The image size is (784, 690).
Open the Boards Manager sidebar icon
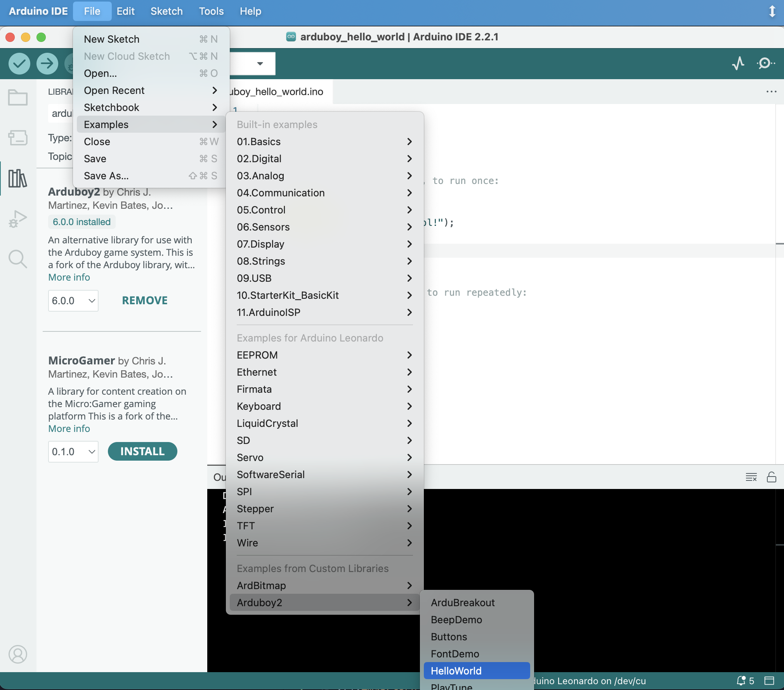coord(18,138)
